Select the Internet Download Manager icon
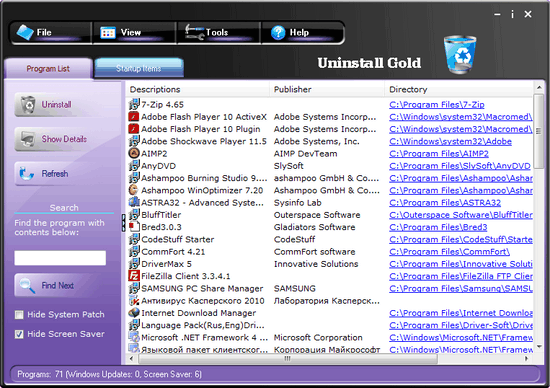 (134, 313)
